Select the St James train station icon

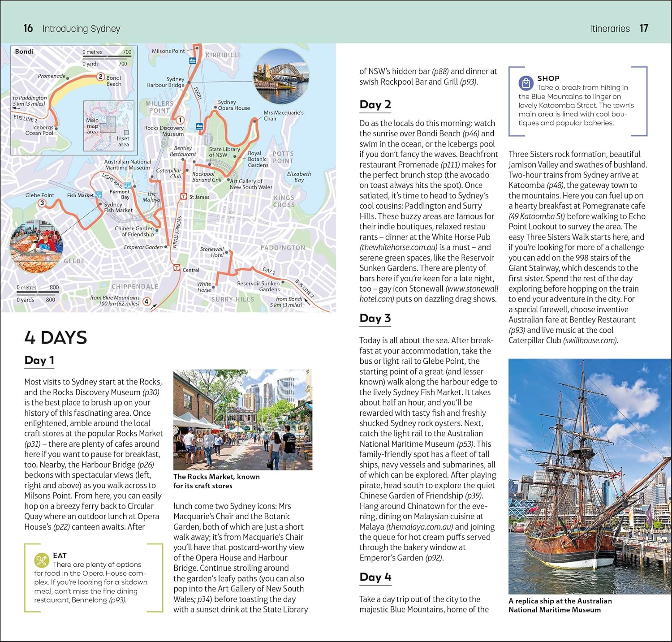[183, 196]
